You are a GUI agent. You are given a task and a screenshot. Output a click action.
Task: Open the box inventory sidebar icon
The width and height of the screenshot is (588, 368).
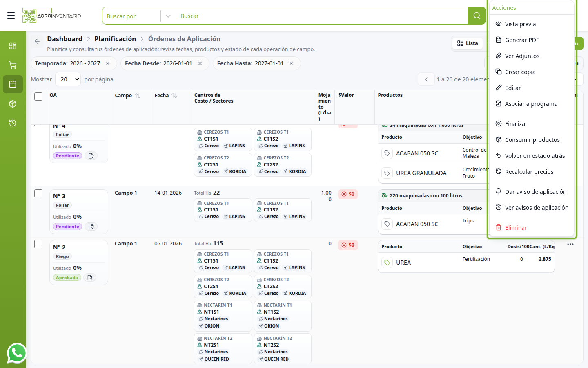click(13, 104)
